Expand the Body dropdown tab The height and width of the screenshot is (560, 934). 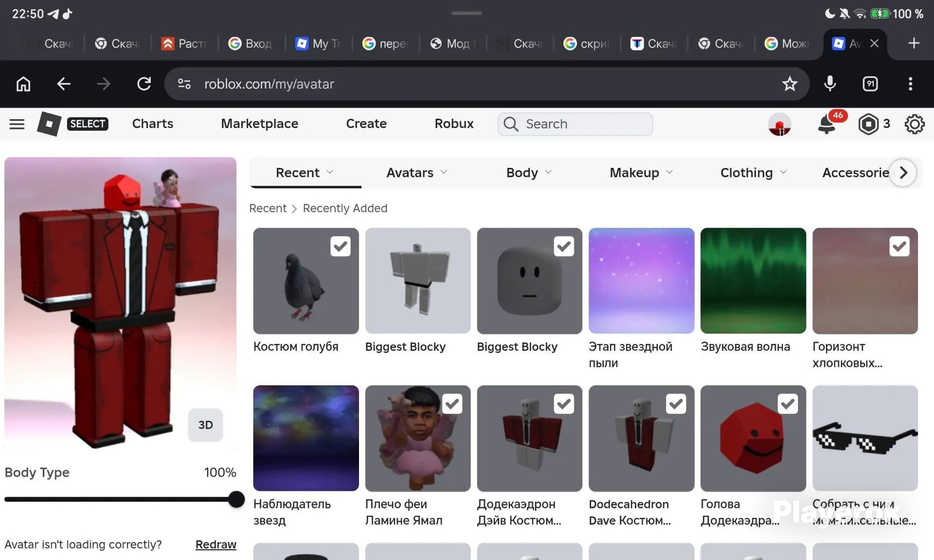(529, 172)
